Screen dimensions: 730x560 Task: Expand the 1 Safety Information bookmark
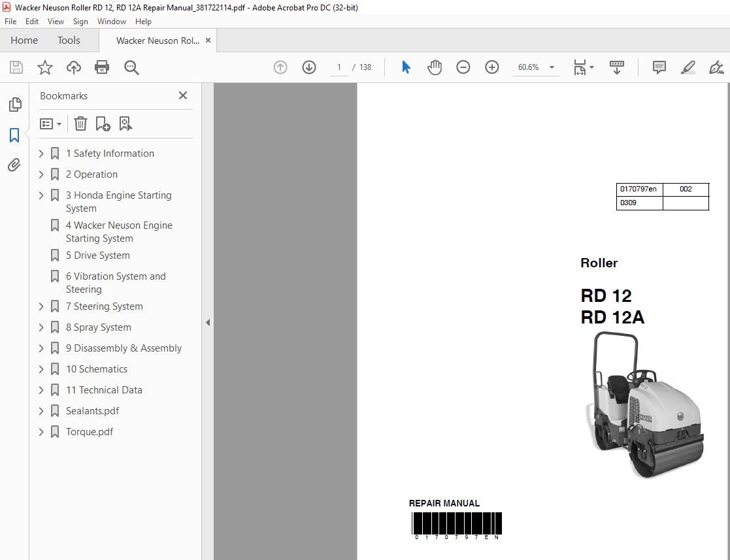pos(41,154)
